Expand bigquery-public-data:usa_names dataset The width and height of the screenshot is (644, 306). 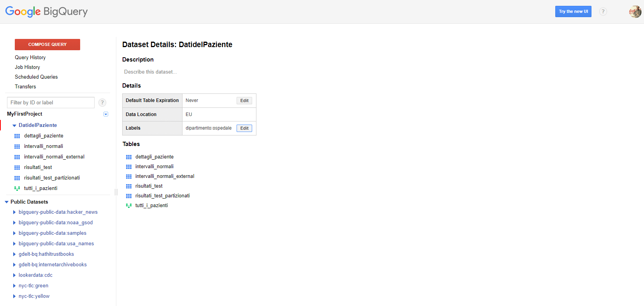14,244
